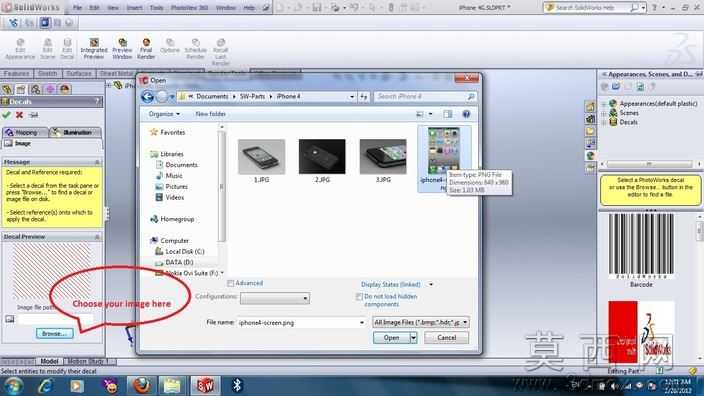Click the Edit Decal tool
This screenshot has height=396, width=704.
67,48
